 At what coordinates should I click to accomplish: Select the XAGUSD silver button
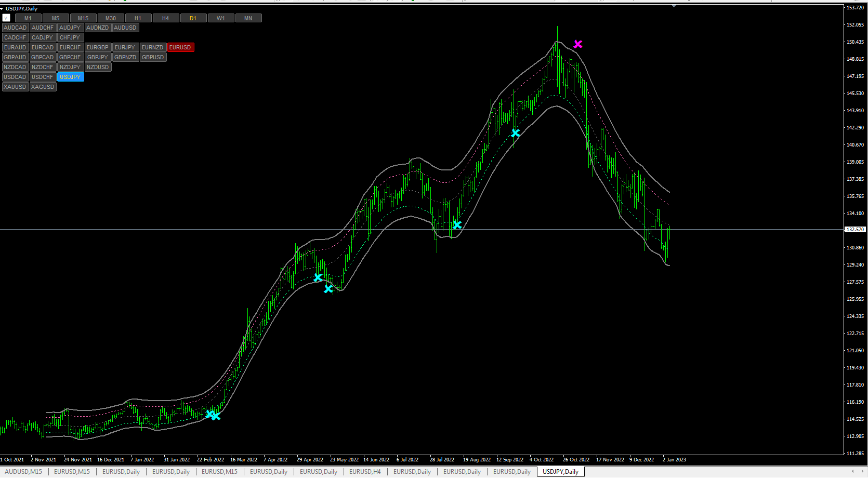43,87
